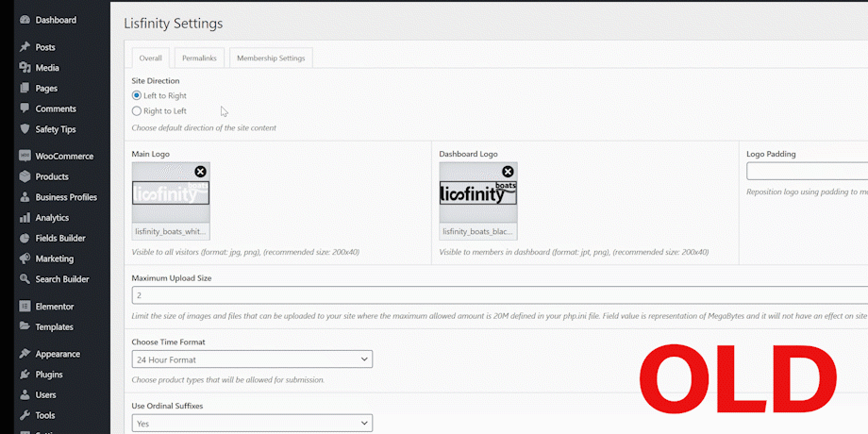
Task: Go to Business Profiles menu
Action: [66, 197]
